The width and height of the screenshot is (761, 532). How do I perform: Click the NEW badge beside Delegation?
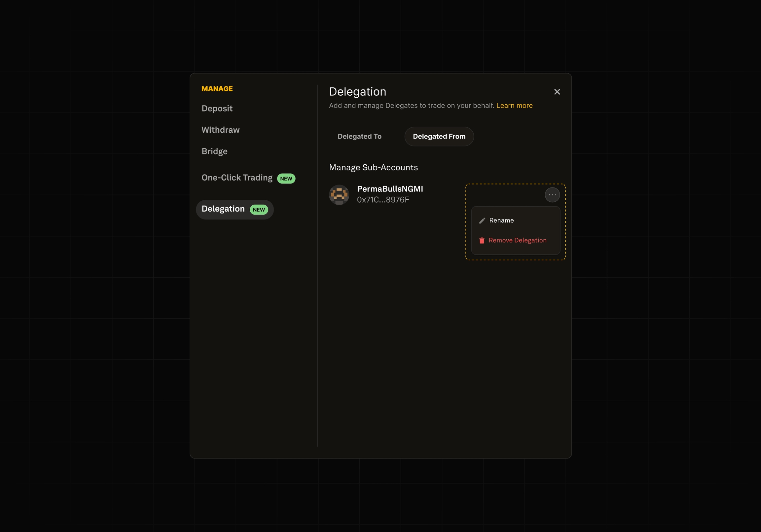[259, 210]
